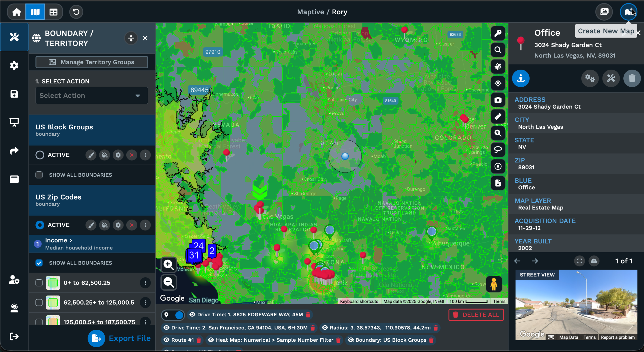
Task: Check the 0+ to 62,500.25 income range
Action: [x=39, y=283]
